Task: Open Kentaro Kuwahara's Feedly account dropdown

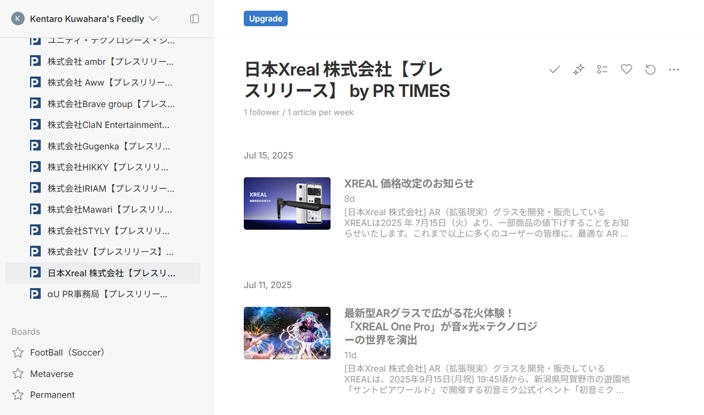Action: point(93,18)
